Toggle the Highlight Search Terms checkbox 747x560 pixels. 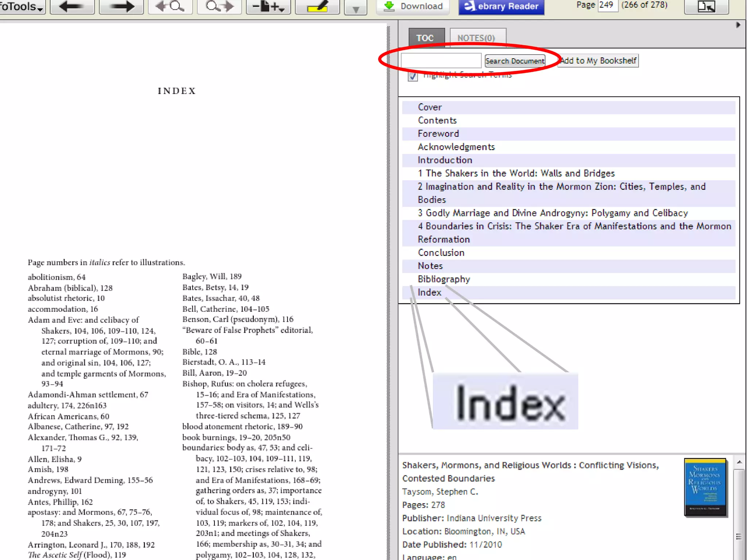[x=413, y=76]
